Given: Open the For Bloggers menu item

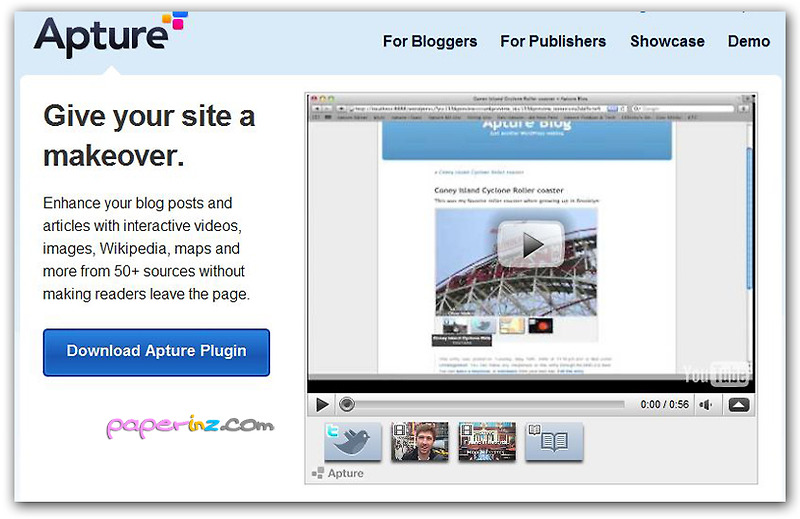Looking at the screenshot, I should 430,41.
